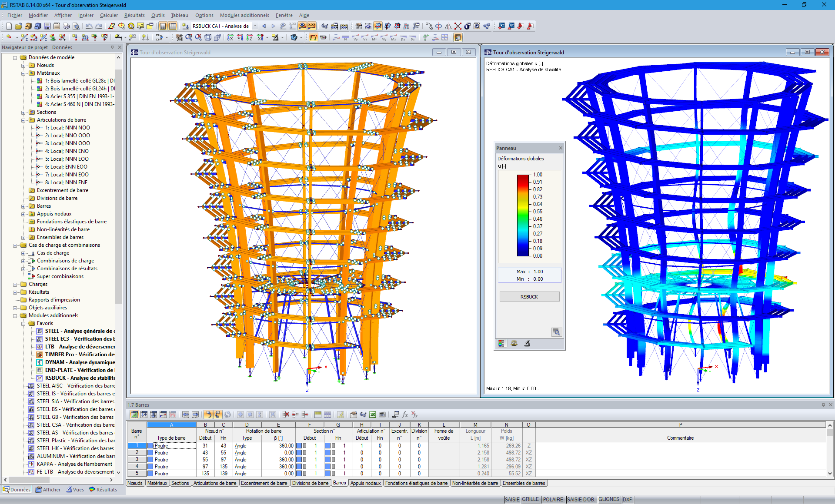Toggle the show results eye icon
The image size is (835, 504).
[302, 26]
